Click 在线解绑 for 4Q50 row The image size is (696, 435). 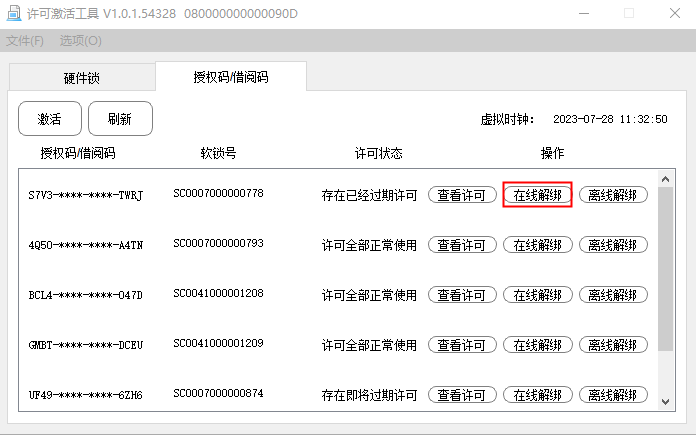point(538,245)
